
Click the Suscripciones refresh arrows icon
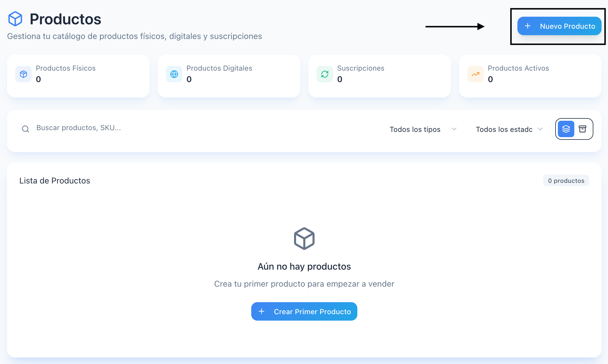click(x=325, y=74)
